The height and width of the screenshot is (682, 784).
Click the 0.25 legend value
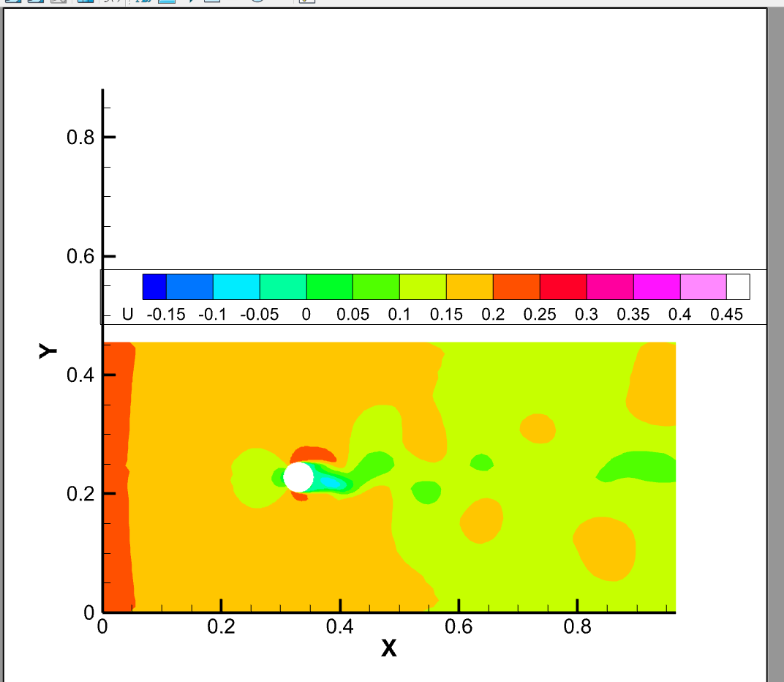click(x=540, y=314)
